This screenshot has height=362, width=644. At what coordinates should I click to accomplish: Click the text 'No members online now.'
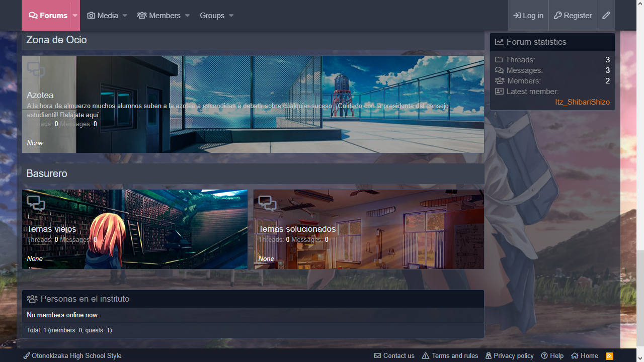(63, 315)
